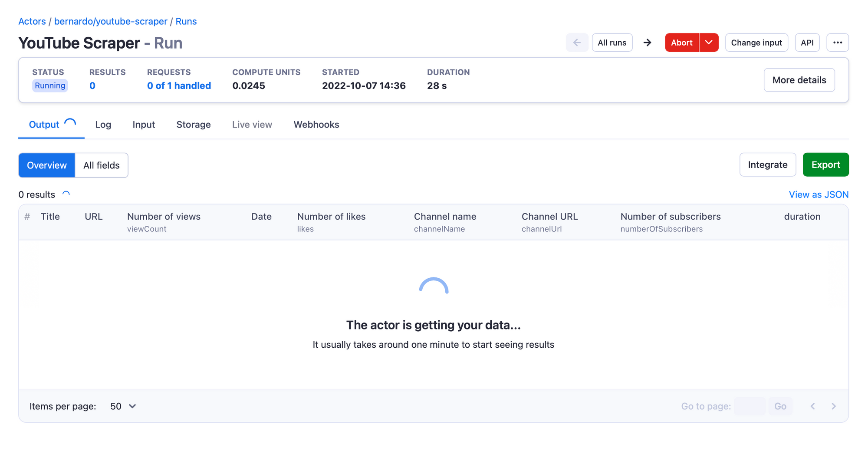The width and height of the screenshot is (868, 451).
Task: Click the 'Channel name' column header
Action: click(445, 217)
